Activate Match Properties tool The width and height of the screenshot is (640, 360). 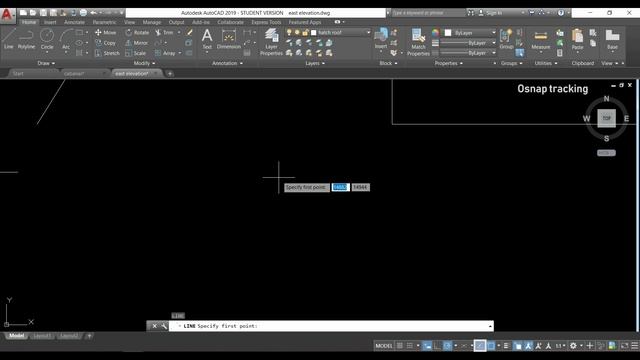click(x=418, y=42)
